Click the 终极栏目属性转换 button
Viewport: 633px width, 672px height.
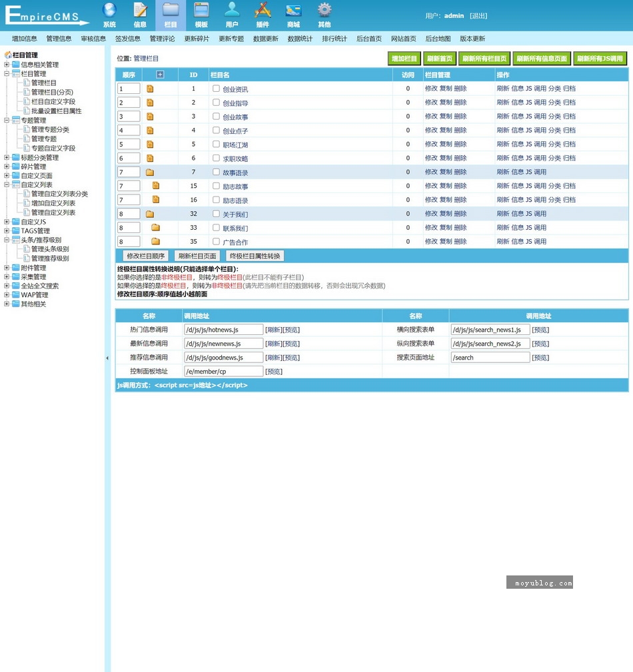(x=255, y=256)
